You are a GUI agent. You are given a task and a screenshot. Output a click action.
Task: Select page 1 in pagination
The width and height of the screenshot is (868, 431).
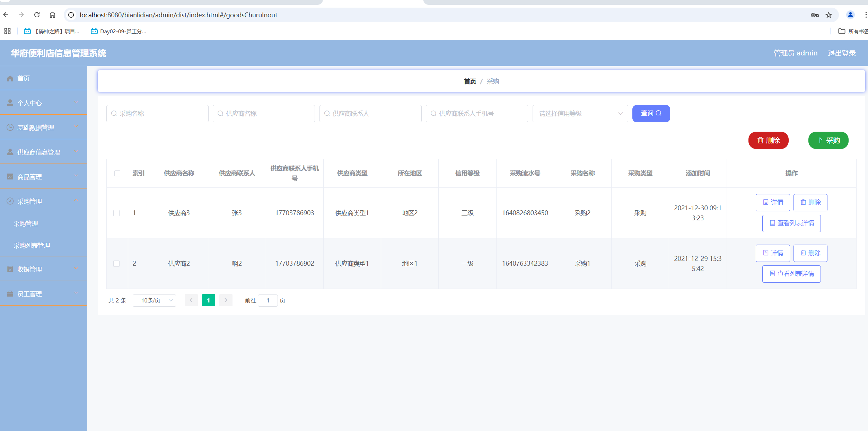209,300
